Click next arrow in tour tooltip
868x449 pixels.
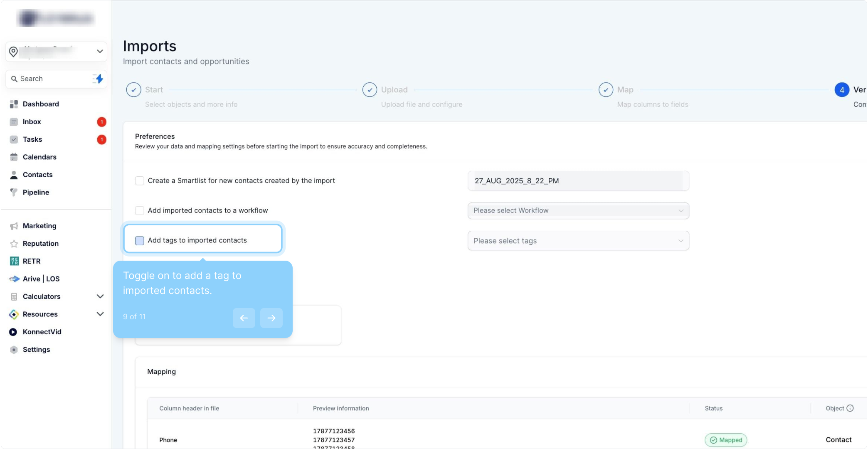(x=271, y=318)
